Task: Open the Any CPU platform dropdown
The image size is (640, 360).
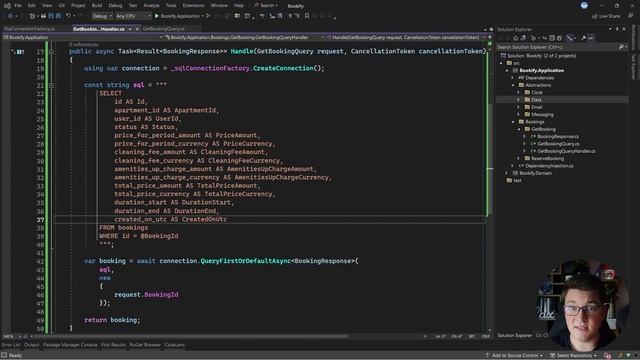Action: tap(133, 16)
